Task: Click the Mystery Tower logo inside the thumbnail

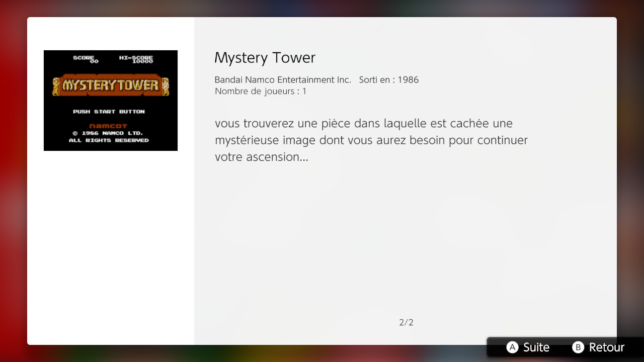Action: 111,85
